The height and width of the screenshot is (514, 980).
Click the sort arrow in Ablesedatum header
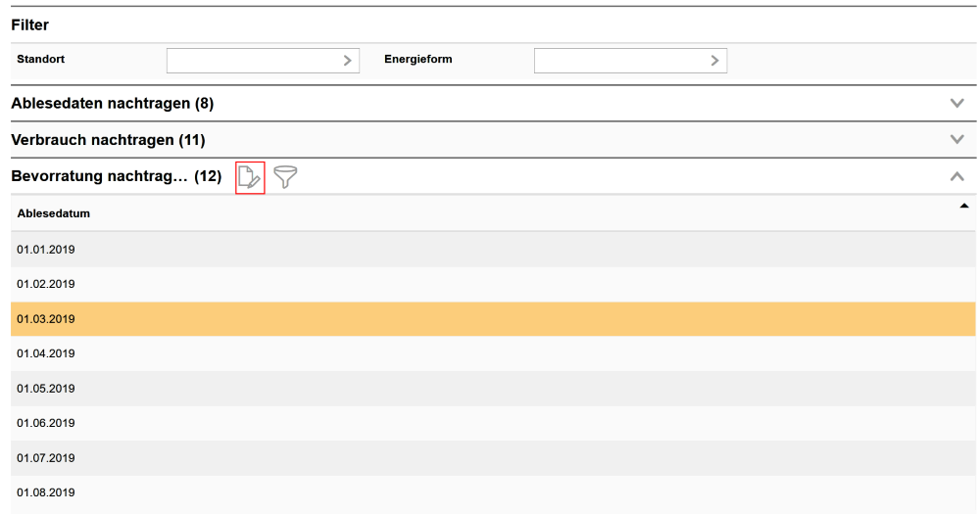963,206
